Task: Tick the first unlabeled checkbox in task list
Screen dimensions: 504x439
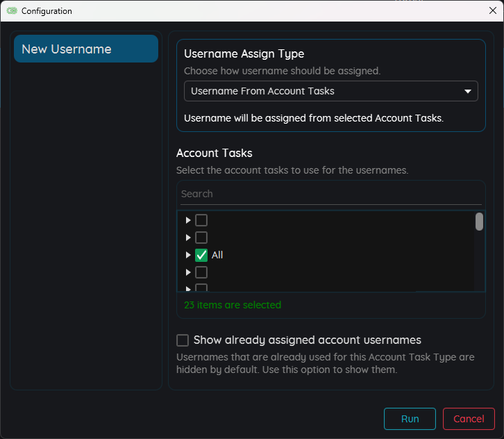Action: click(201, 220)
